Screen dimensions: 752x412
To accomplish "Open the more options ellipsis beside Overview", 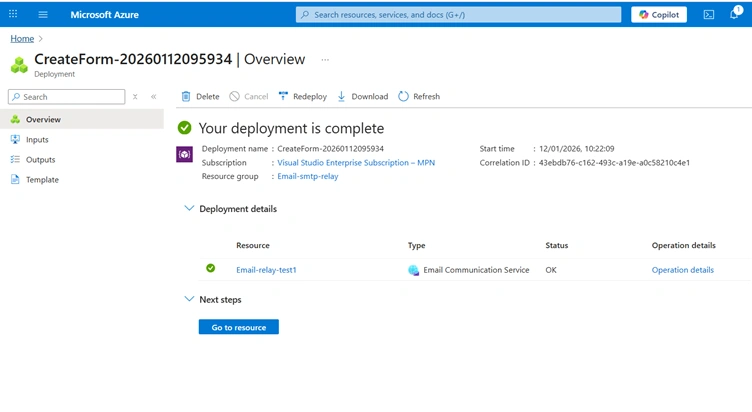I will [x=325, y=59].
